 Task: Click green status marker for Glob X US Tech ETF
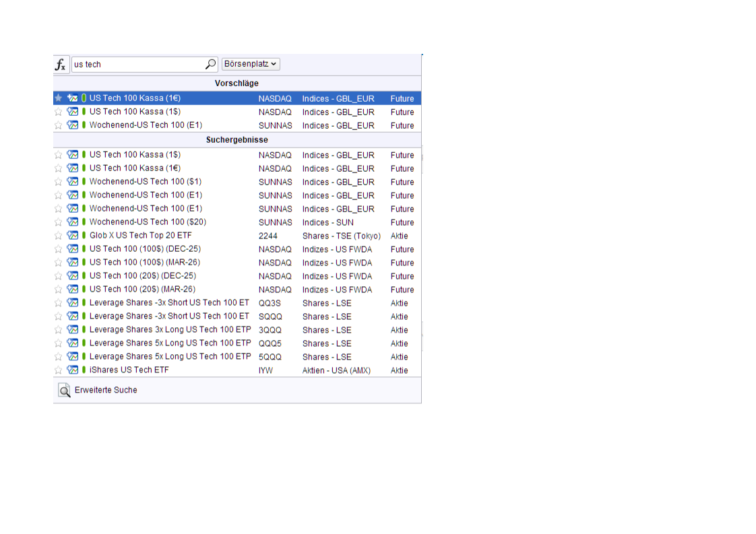(84, 236)
